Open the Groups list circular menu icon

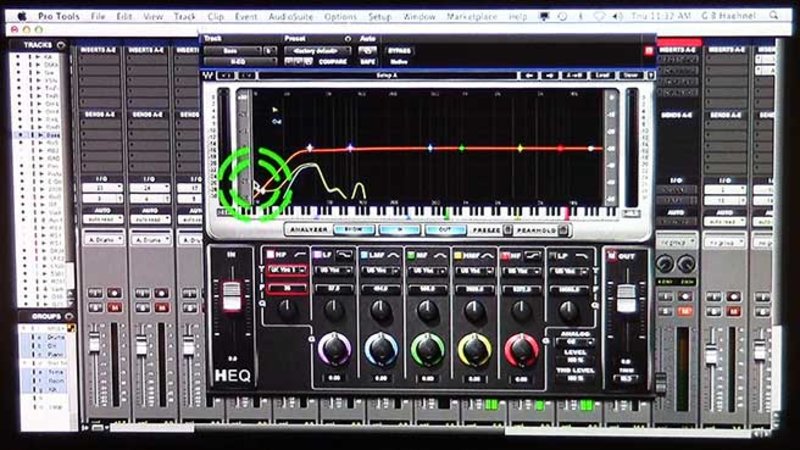coord(69,316)
